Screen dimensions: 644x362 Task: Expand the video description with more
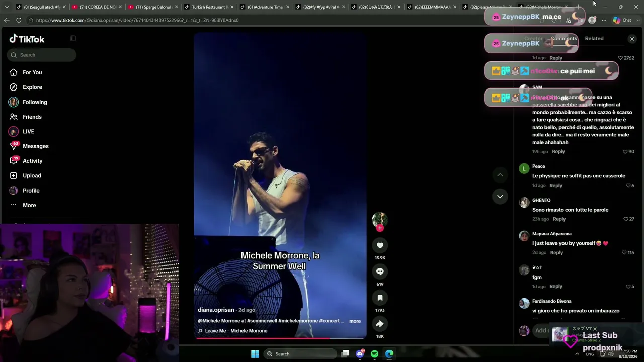[x=355, y=321]
